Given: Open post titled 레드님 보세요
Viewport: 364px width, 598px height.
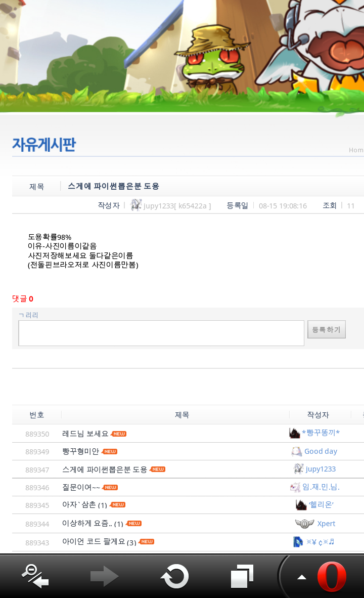Looking at the screenshot, I should click(x=85, y=434).
